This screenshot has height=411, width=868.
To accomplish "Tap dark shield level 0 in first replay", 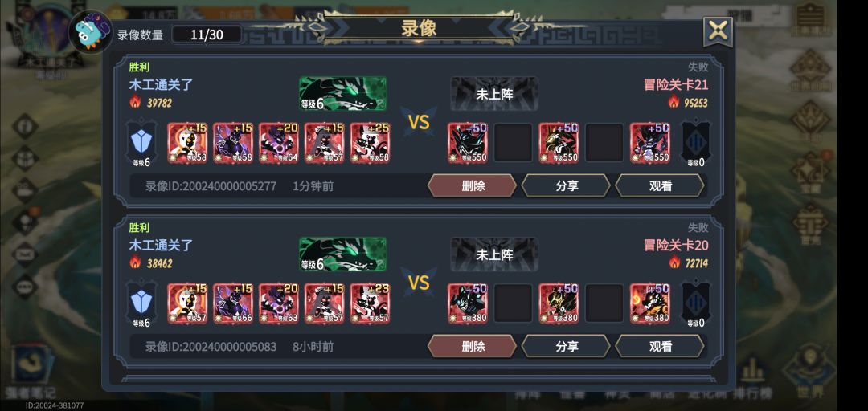I will 696,143.
